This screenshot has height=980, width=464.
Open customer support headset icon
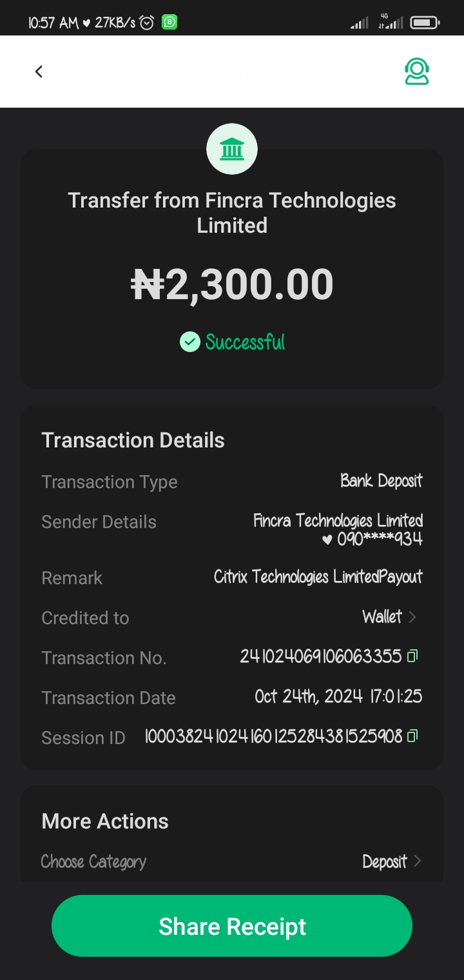pyautogui.click(x=417, y=72)
